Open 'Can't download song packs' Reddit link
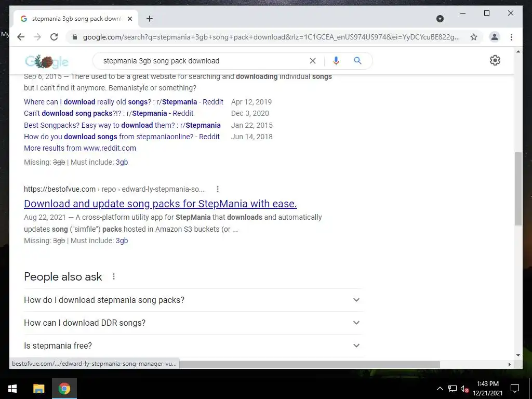Image resolution: width=532 pixels, height=399 pixels. coord(109,113)
